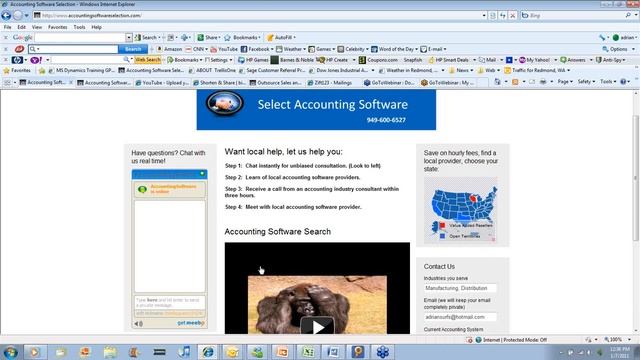The width and height of the screenshot is (640, 360).
Task: Play the gorilla video
Action: tap(318, 326)
